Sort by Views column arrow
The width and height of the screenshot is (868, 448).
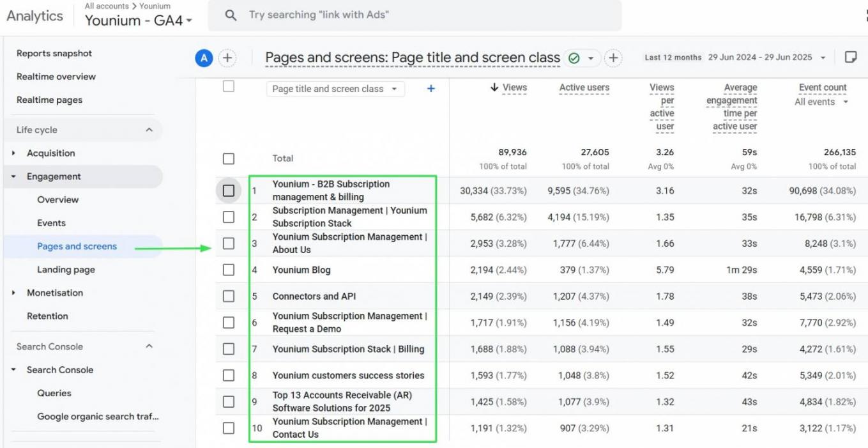tap(494, 88)
